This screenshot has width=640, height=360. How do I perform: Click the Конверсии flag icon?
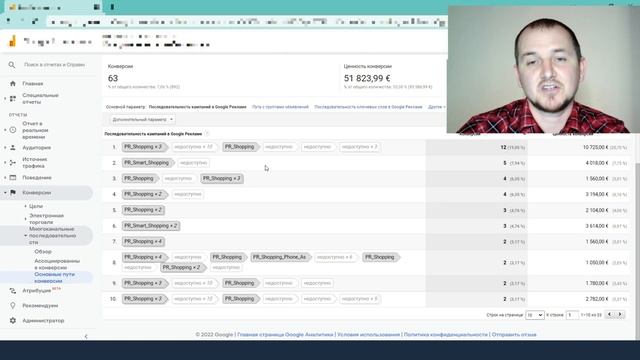13,192
